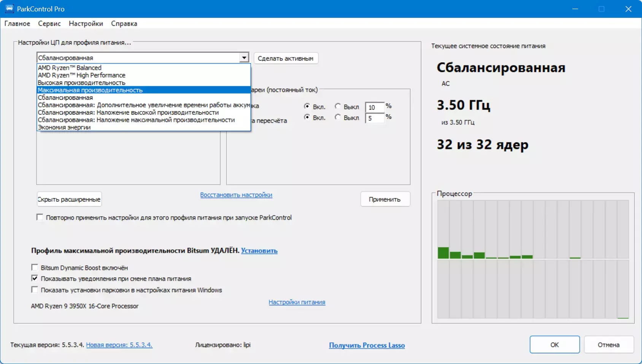Open the Сервис menu
Viewport: 642px width, 364px height.
pyautogui.click(x=49, y=24)
